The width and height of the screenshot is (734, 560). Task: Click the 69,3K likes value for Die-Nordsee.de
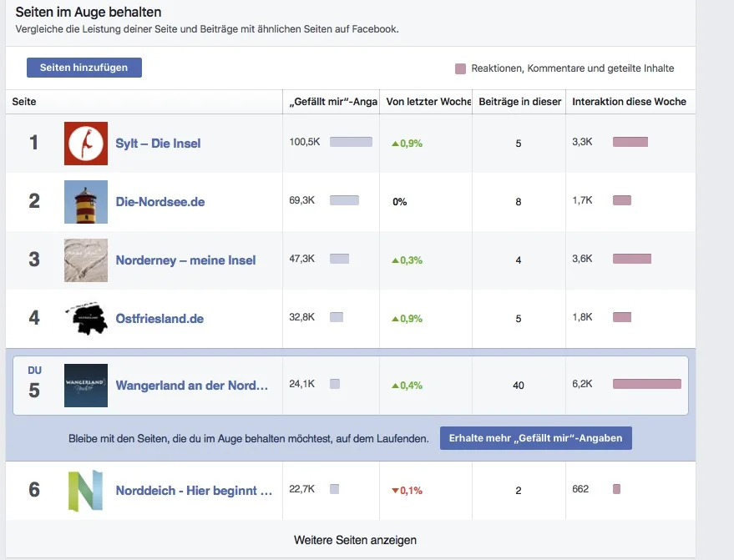[x=302, y=200]
